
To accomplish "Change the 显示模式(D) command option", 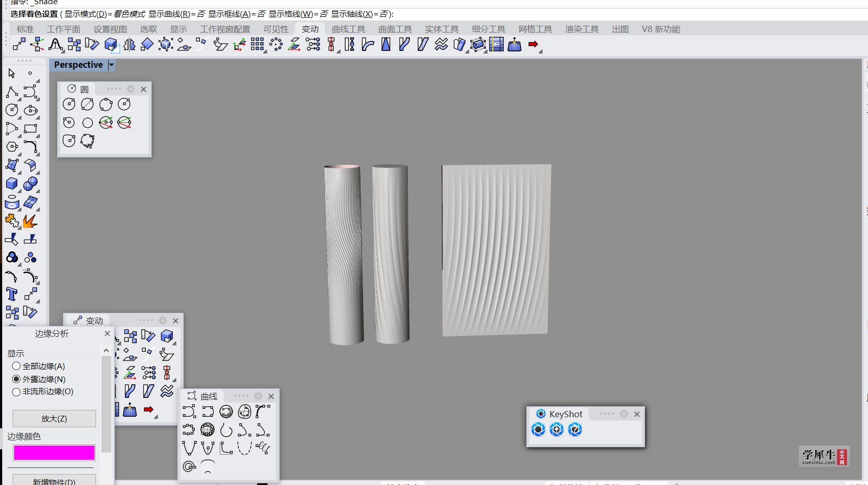I will 104,14.
